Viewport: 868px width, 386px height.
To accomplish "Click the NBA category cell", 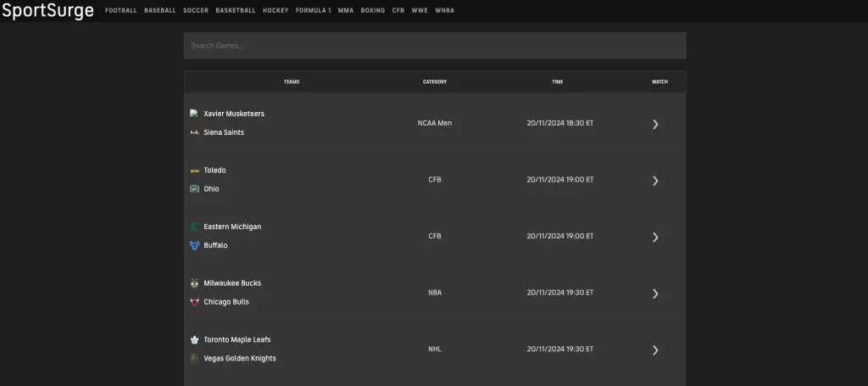I will pos(435,293).
